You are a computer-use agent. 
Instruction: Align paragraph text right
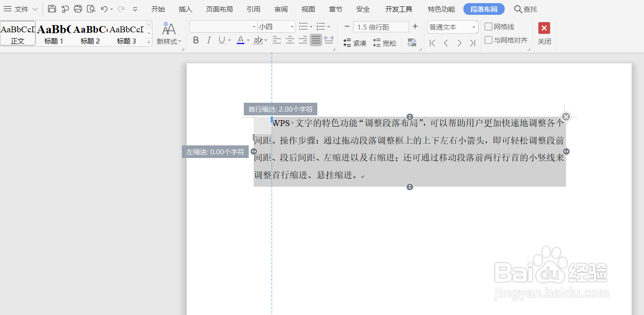click(303, 40)
